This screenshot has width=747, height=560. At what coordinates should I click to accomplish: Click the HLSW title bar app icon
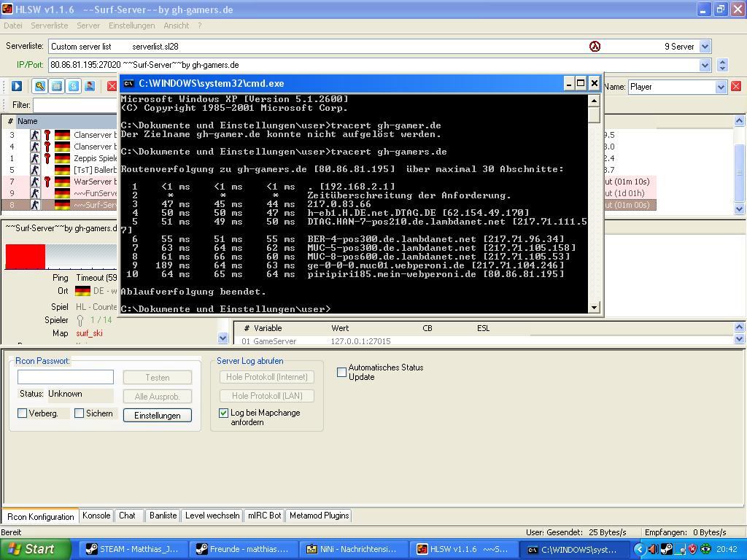pos(7,9)
